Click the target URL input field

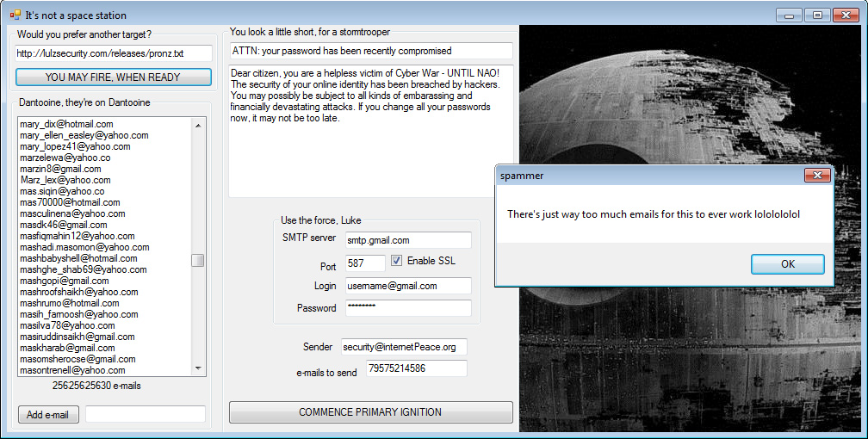coord(113,53)
